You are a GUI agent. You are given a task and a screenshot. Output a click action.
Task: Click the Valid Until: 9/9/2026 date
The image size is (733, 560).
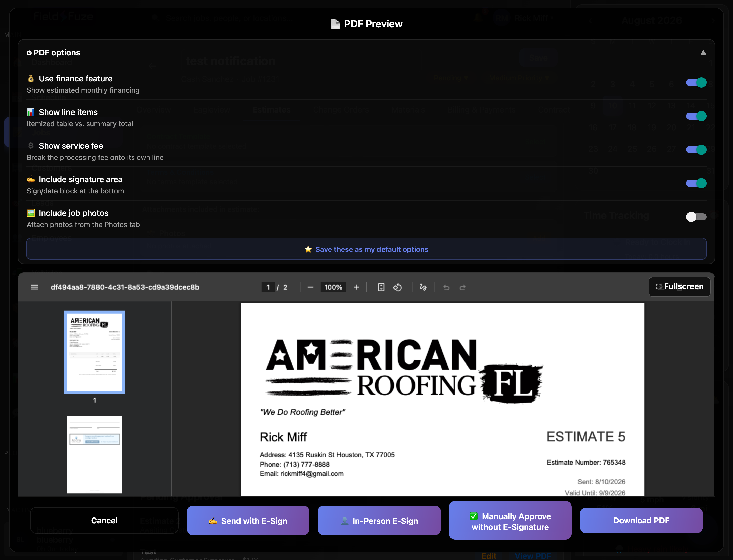[x=595, y=493]
